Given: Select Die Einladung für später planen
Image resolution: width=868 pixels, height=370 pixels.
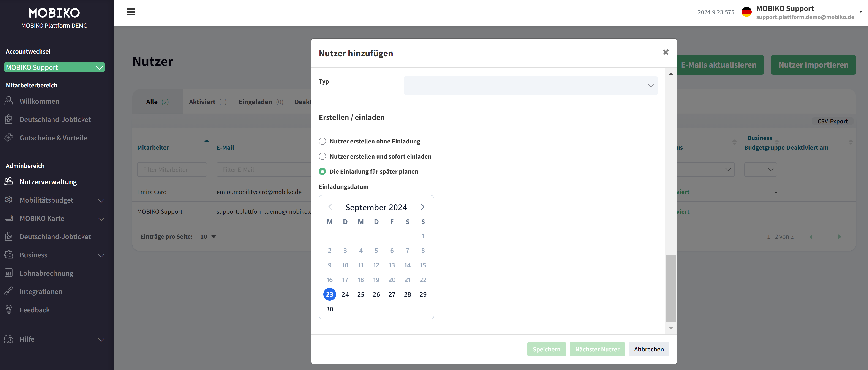Looking at the screenshot, I should [x=322, y=172].
